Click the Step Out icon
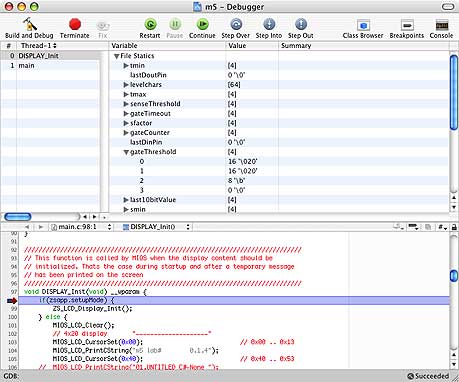Image resolution: width=459 pixels, height=382 pixels. [301, 24]
